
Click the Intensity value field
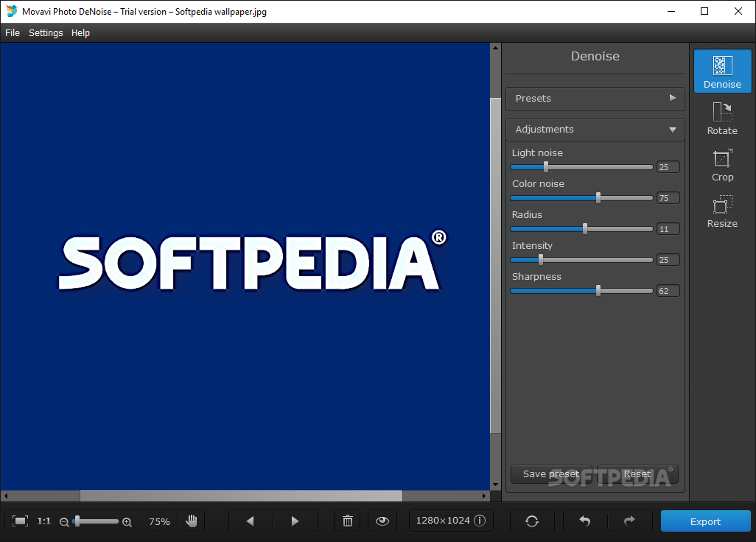(x=668, y=260)
